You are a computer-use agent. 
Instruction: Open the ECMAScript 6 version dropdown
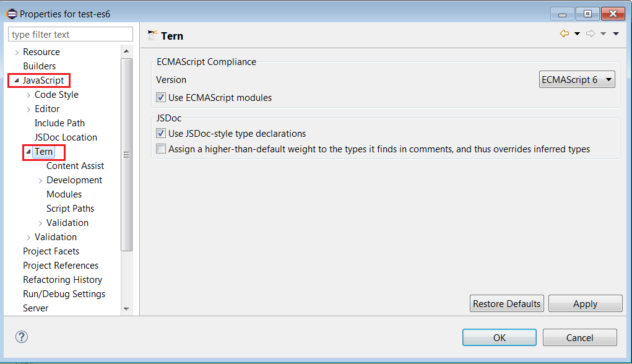point(608,79)
